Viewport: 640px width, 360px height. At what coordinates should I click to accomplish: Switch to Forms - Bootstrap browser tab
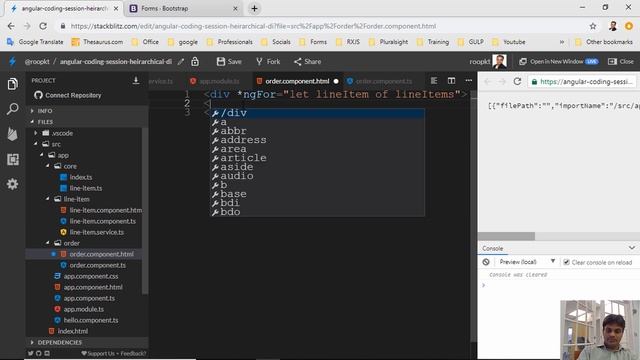(x=184, y=9)
